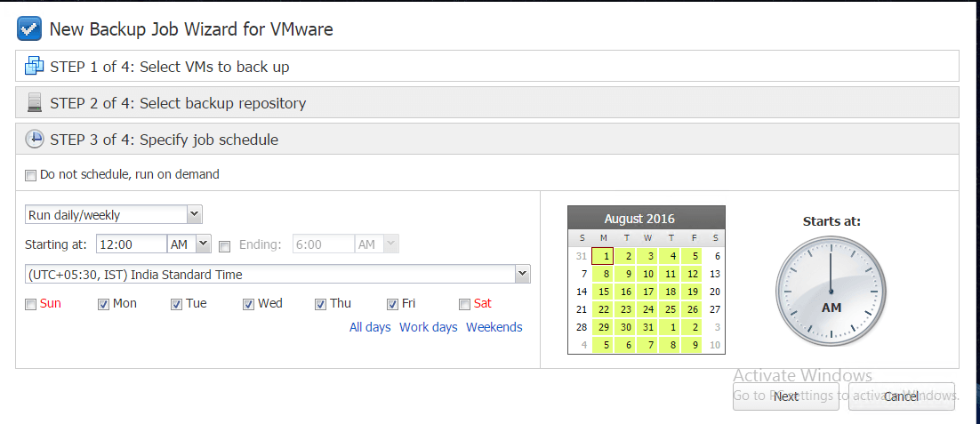Click the job schedule clock icon
This screenshot has height=424, width=980.
pos(34,140)
